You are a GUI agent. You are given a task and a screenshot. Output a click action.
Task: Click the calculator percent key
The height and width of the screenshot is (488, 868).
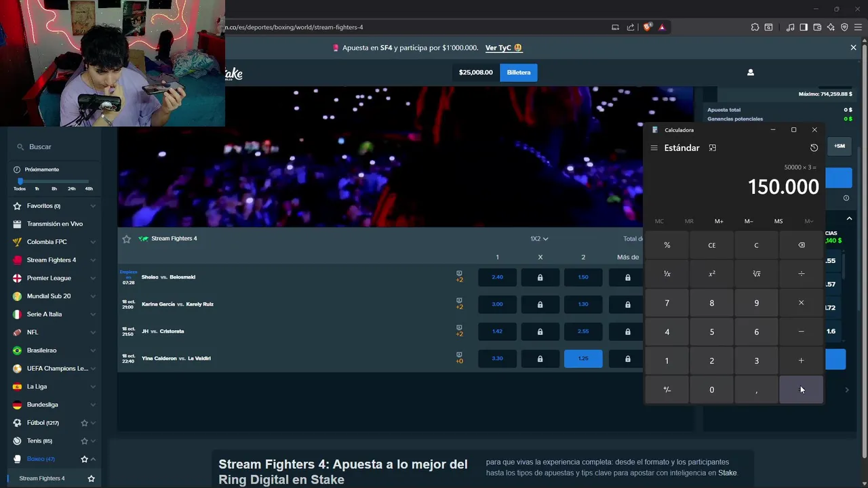pyautogui.click(x=667, y=245)
